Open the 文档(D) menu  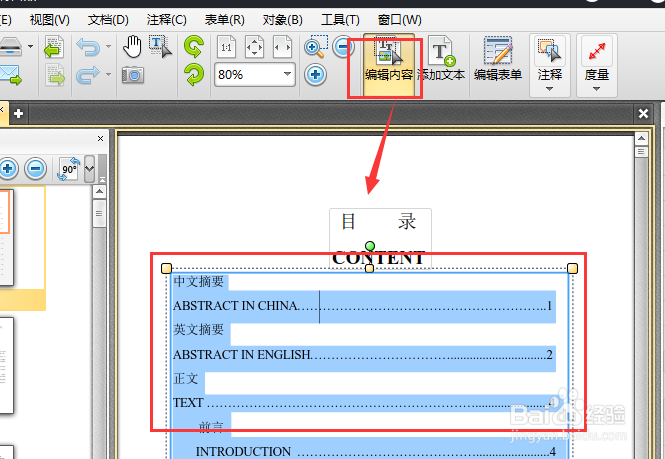pyautogui.click(x=108, y=20)
